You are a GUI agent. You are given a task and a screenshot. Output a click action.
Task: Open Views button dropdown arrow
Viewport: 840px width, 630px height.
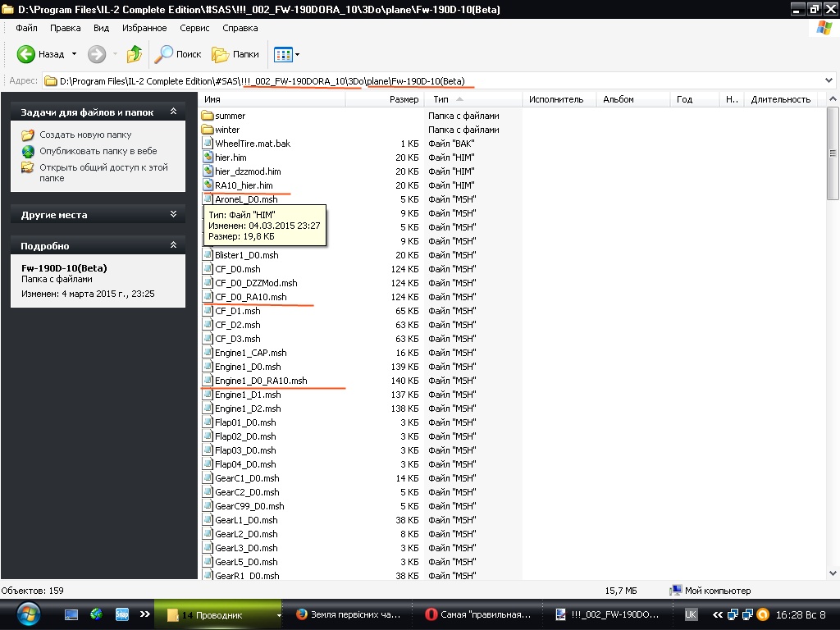coord(297,54)
